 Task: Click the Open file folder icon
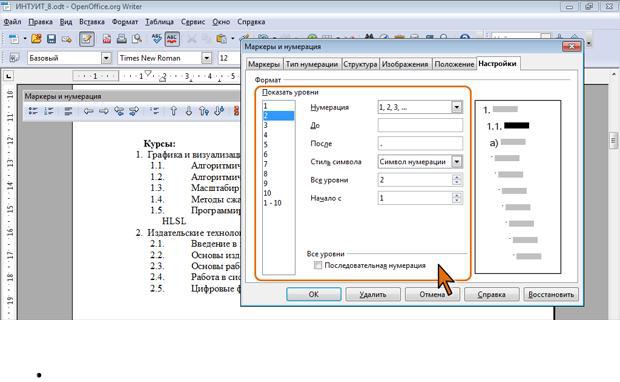[36, 39]
